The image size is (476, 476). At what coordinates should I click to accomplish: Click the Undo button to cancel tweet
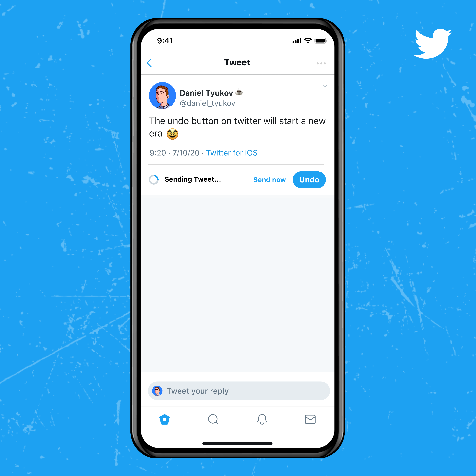[x=310, y=179]
